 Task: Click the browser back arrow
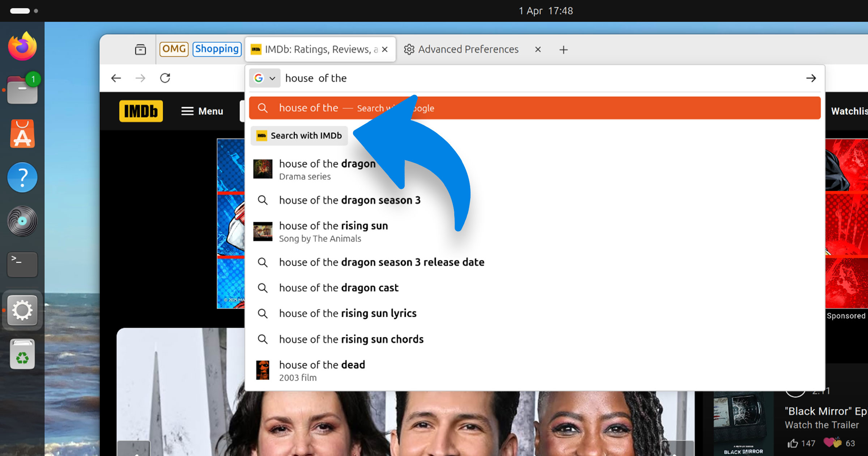click(x=116, y=78)
